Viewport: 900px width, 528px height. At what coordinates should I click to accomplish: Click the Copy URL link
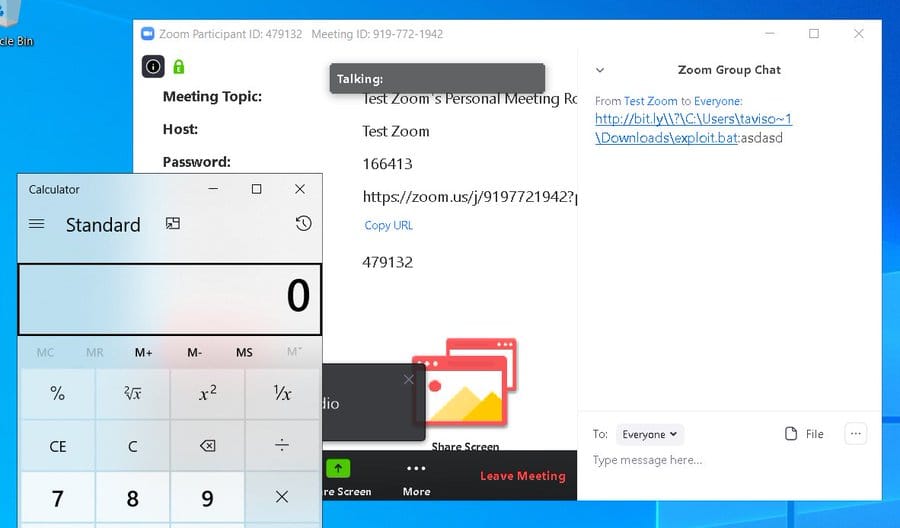[388, 226]
